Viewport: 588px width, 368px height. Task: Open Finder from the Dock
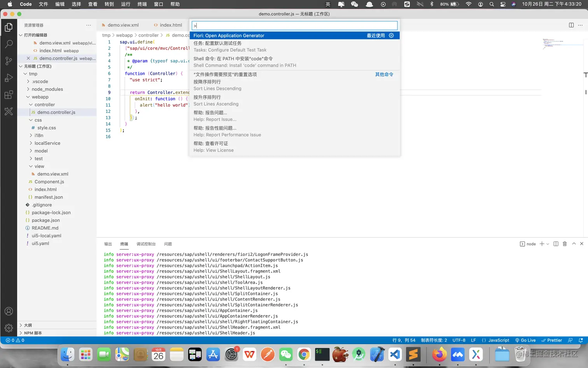[67, 354]
